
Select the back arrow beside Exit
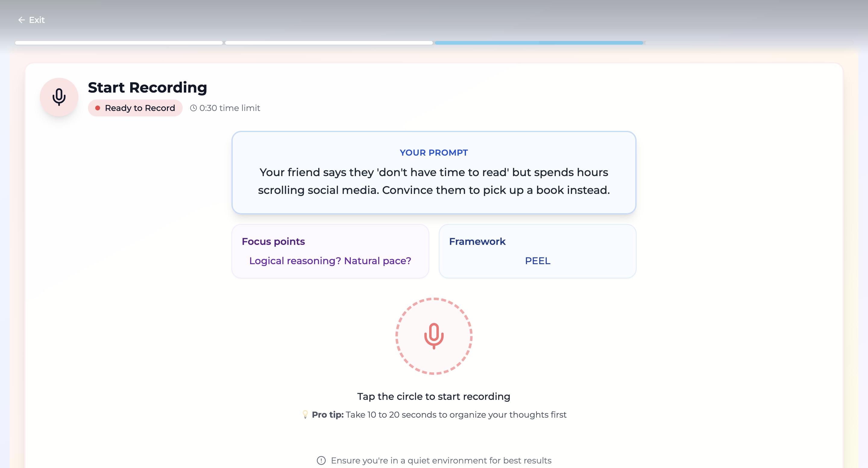22,20
